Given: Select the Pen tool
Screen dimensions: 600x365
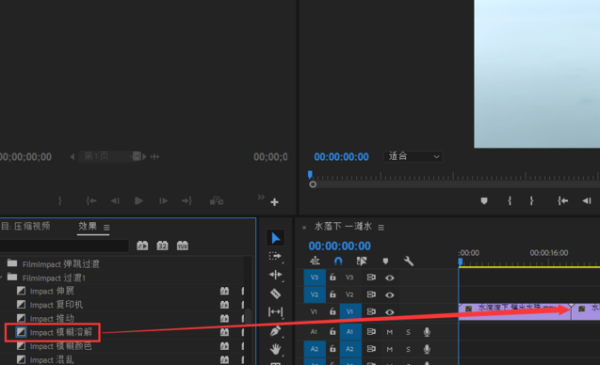Looking at the screenshot, I should [x=275, y=331].
